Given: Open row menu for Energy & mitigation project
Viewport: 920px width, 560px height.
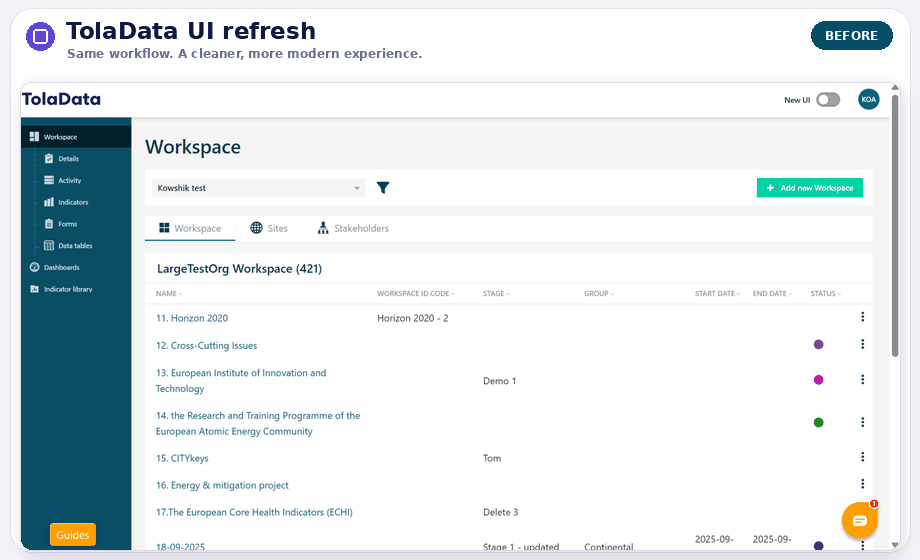Looking at the screenshot, I should point(862,484).
